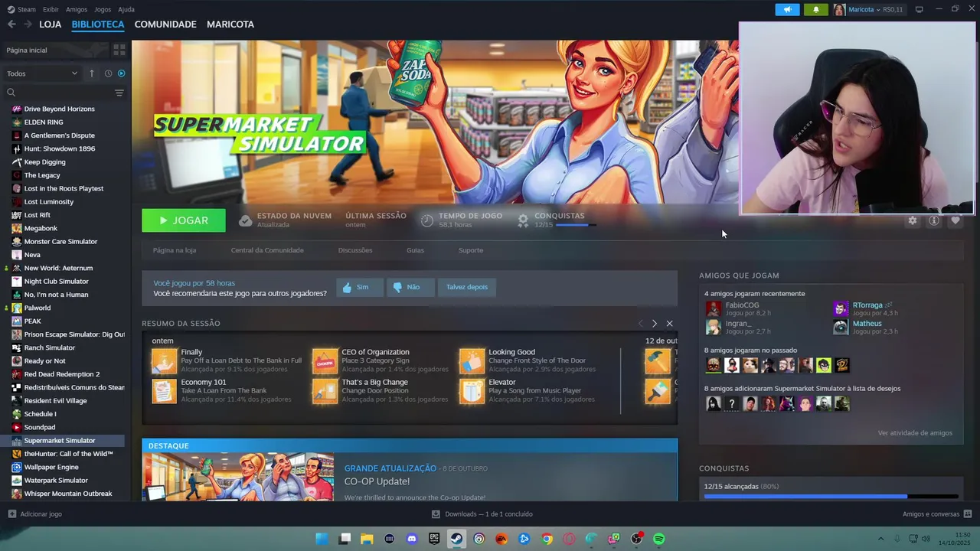This screenshot has width=980, height=551.
Task: Toggle the ready-to-play filter icon
Action: tap(121, 73)
